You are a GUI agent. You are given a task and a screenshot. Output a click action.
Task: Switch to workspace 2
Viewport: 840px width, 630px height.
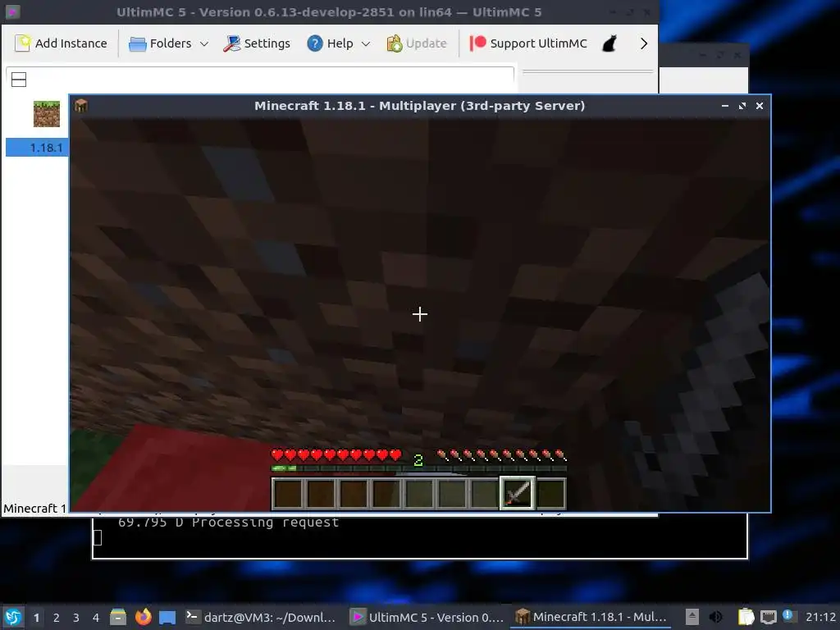pos(57,618)
